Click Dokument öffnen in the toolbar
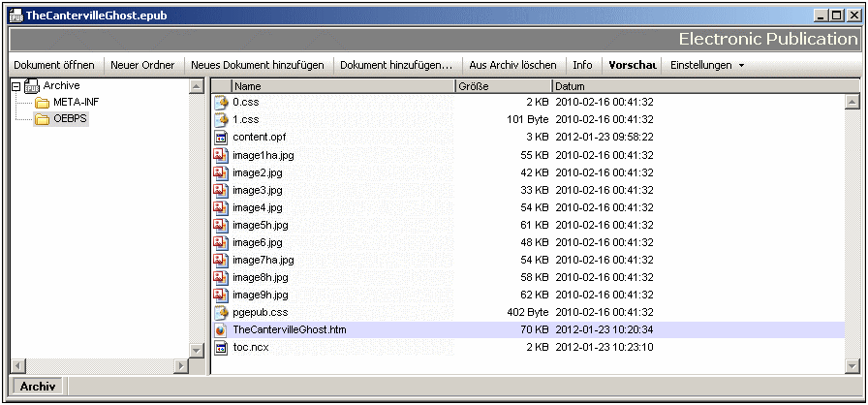 [x=53, y=65]
